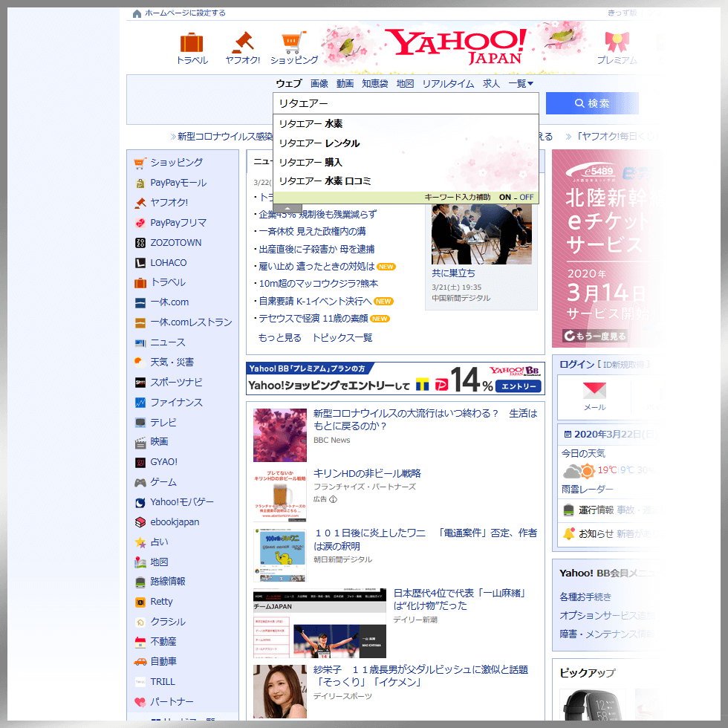
Task: Open 路線情報 in the sidebar
Action: pyautogui.click(x=168, y=581)
